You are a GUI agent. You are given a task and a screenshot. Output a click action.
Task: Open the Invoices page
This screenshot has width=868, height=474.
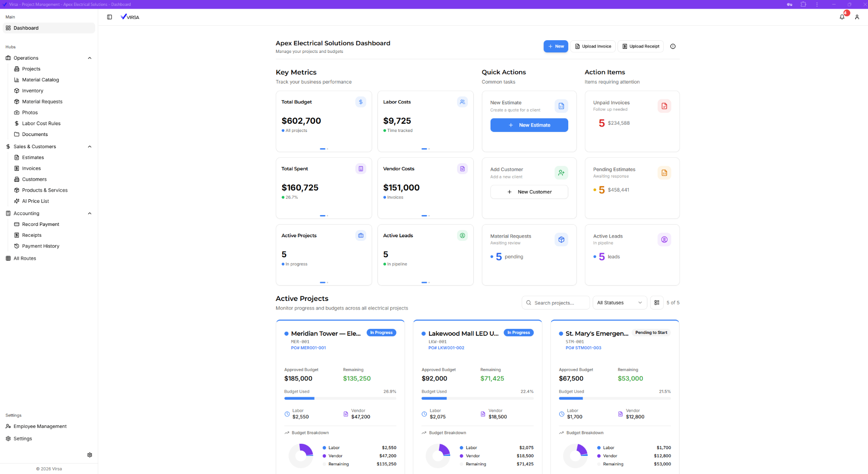point(32,169)
